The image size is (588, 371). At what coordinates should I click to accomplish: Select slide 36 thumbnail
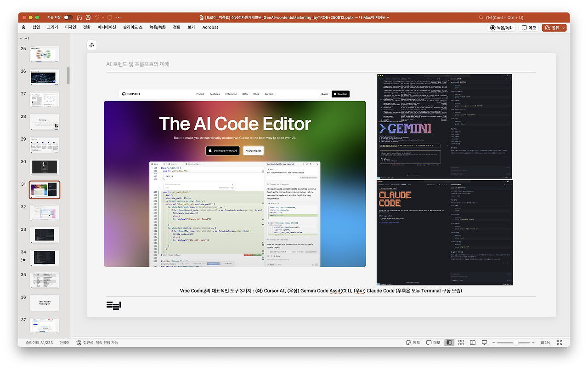pos(45,303)
